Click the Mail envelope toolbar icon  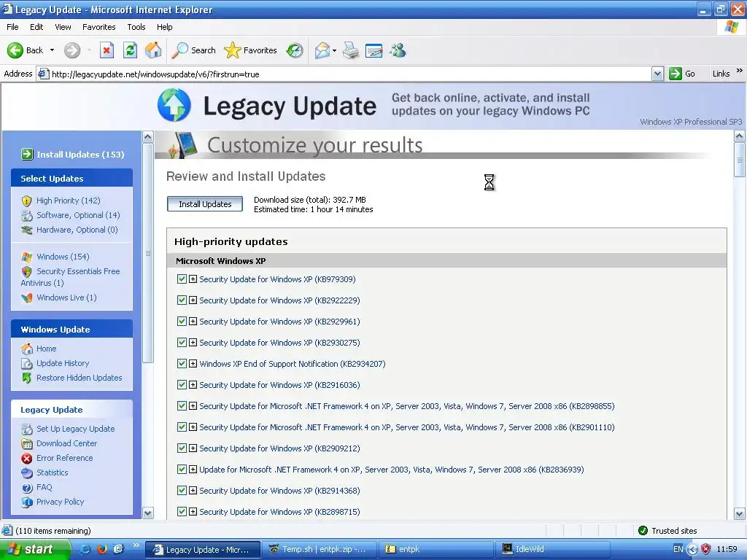[x=322, y=50]
